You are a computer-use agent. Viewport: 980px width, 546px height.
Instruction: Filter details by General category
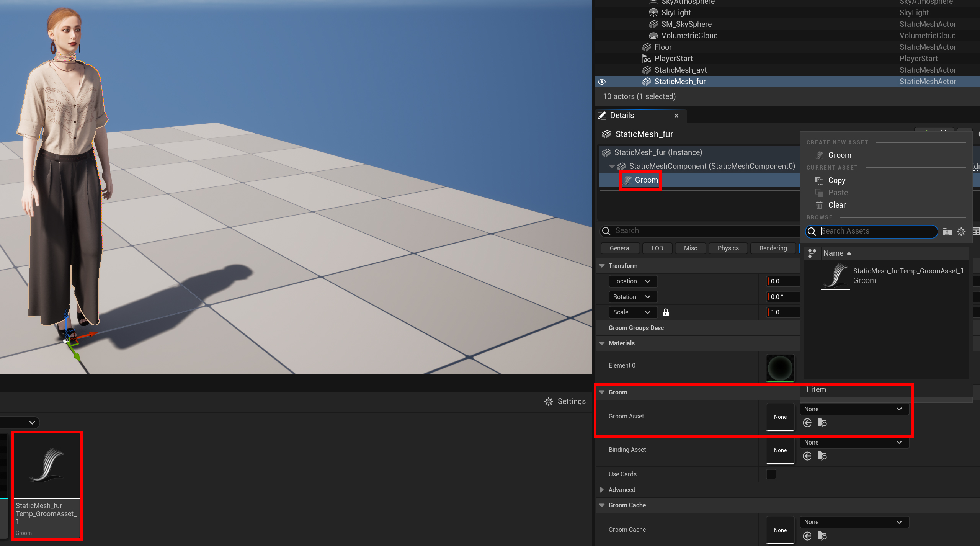(x=620, y=248)
